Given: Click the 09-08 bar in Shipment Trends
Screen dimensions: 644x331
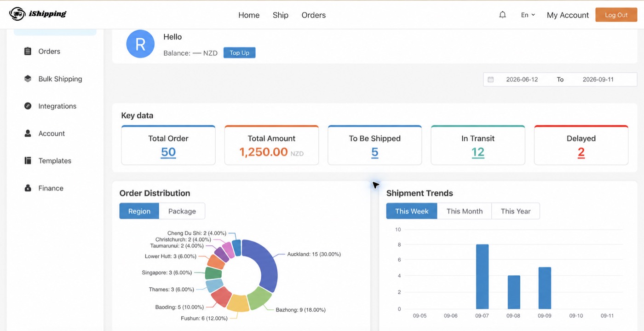Looking at the screenshot, I should coord(513,292).
